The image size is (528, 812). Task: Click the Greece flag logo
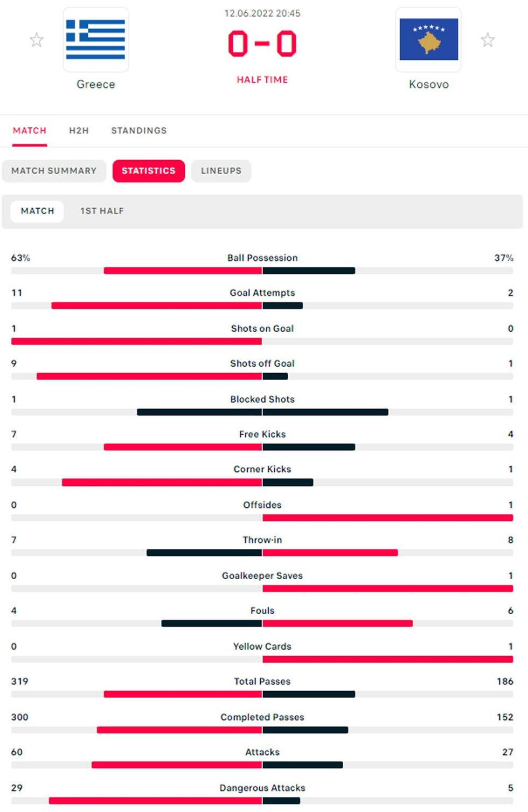click(96, 39)
